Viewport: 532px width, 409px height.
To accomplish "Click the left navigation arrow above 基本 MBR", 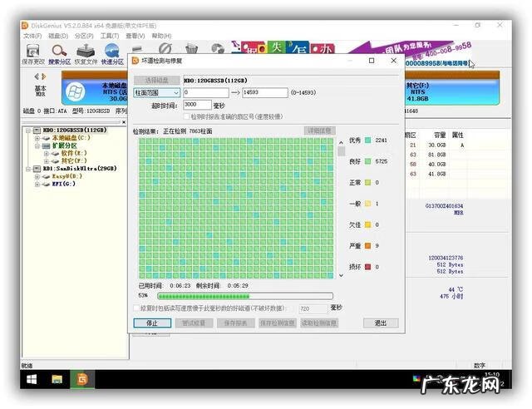I will pyautogui.click(x=37, y=76).
